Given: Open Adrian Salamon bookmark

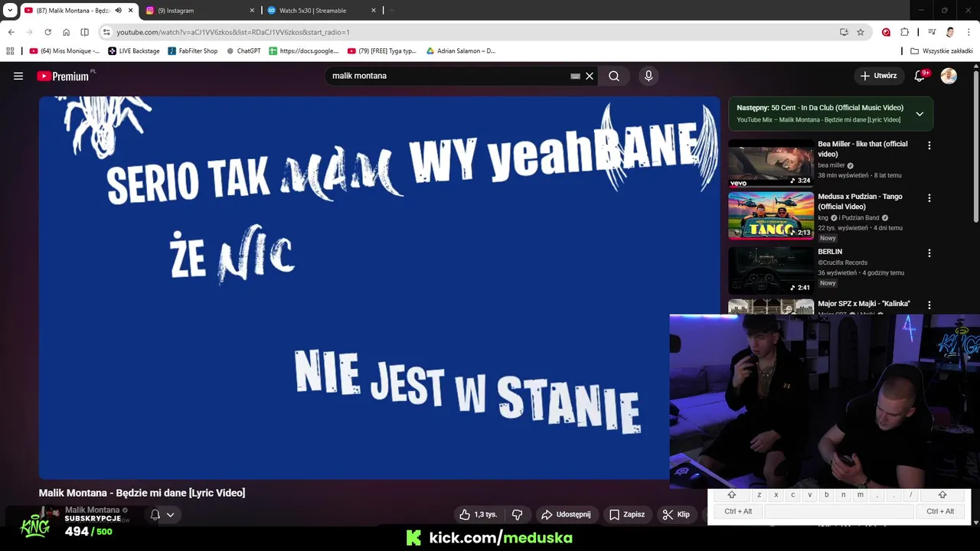Looking at the screenshot, I should tap(461, 51).
